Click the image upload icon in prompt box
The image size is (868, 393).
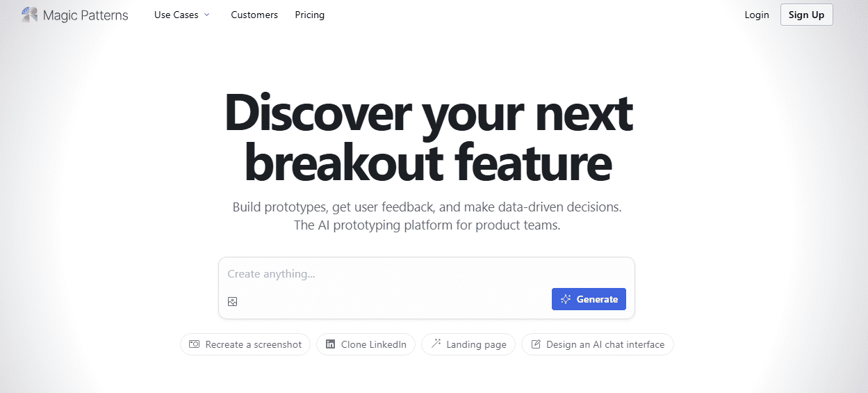(x=233, y=301)
